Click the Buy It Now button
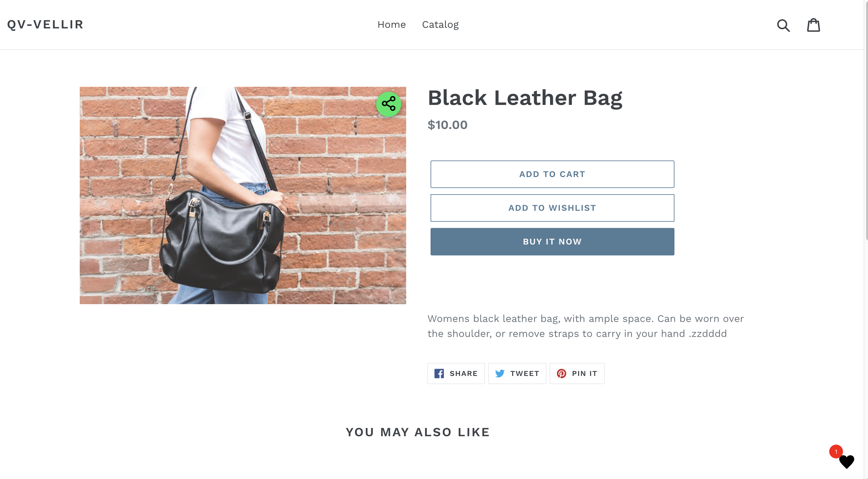Image resolution: width=868 pixels, height=479 pixels. pos(552,241)
